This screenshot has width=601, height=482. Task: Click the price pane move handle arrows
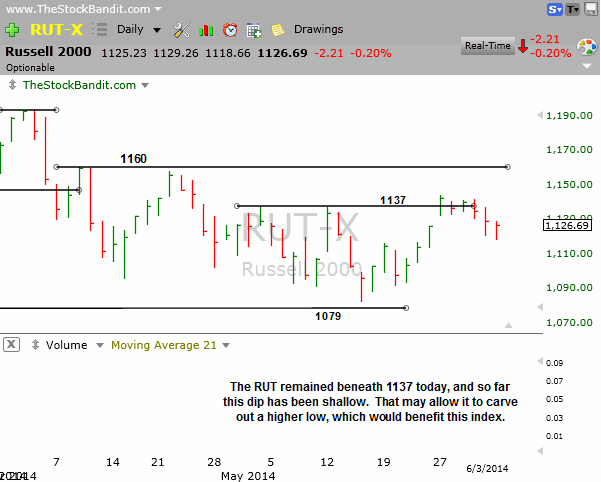pos(12,85)
